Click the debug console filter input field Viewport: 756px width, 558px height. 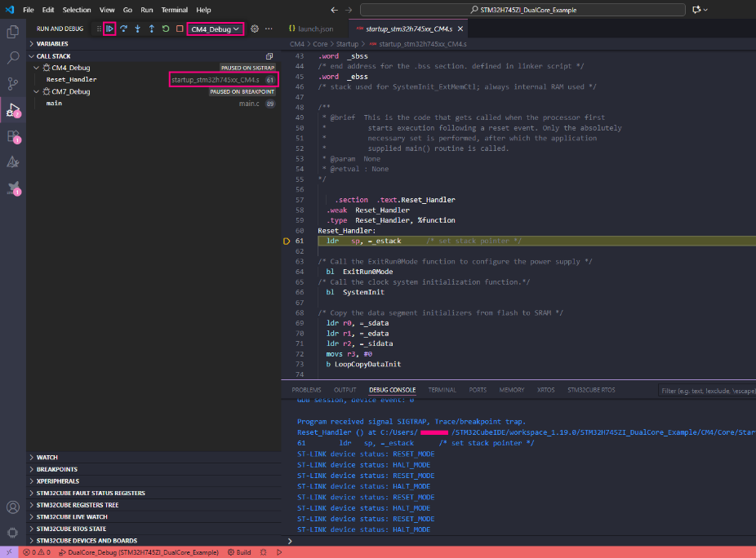[706, 391]
